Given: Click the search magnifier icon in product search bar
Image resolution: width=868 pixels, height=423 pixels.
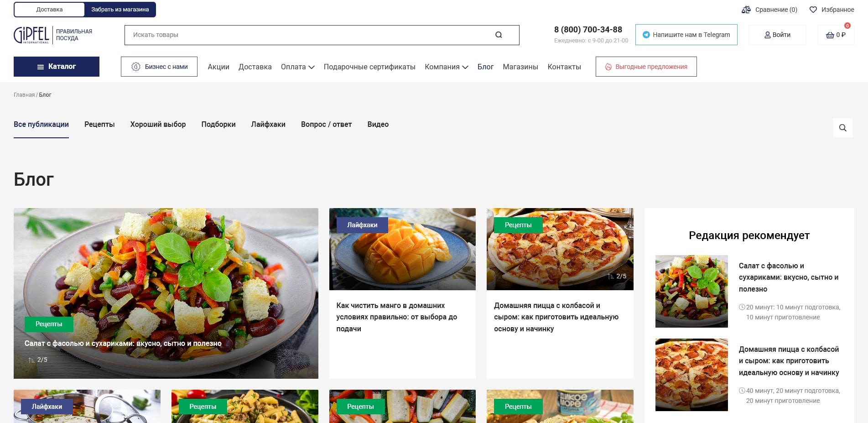Looking at the screenshot, I should [x=499, y=35].
